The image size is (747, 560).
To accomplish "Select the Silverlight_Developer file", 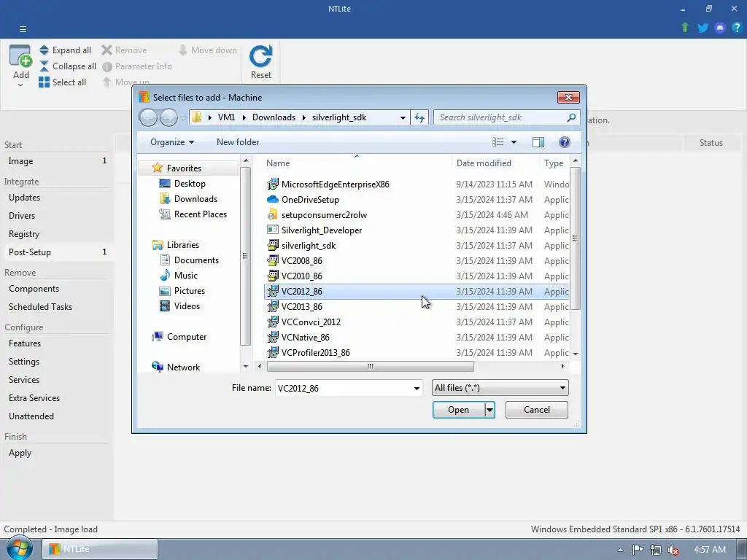I will click(x=417, y=230).
